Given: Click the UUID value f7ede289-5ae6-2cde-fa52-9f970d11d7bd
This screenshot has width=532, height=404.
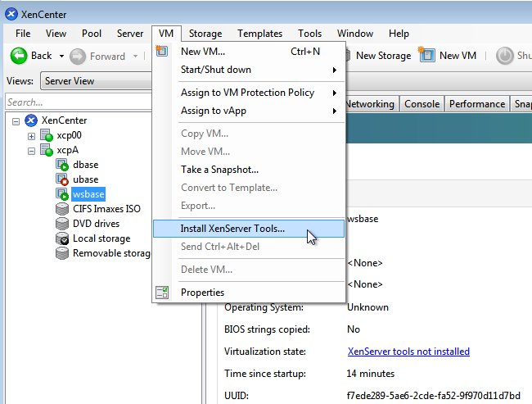Looking at the screenshot, I should tap(433, 396).
